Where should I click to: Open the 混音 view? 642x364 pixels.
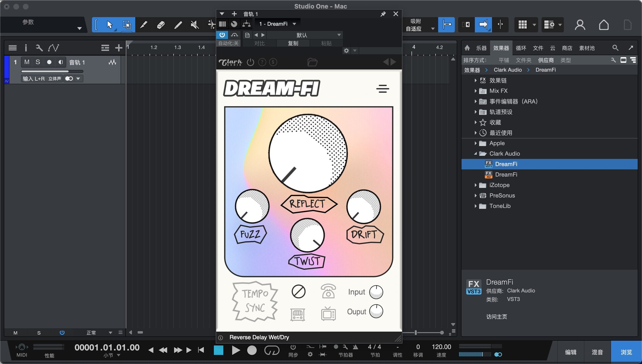coord(597,352)
